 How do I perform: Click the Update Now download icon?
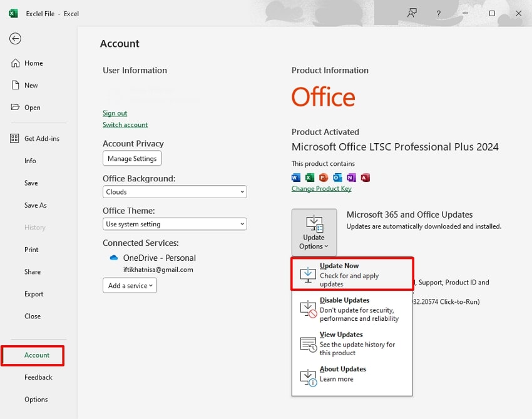click(x=308, y=275)
